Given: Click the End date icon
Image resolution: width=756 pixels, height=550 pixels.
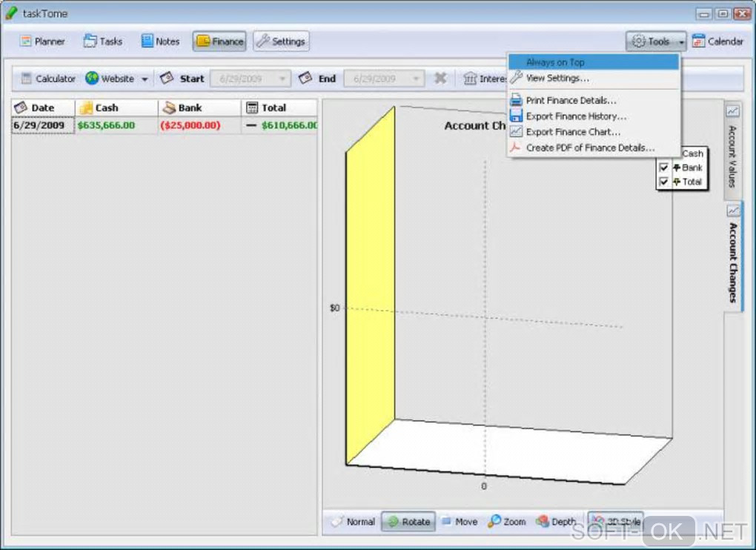Looking at the screenshot, I should (305, 78).
